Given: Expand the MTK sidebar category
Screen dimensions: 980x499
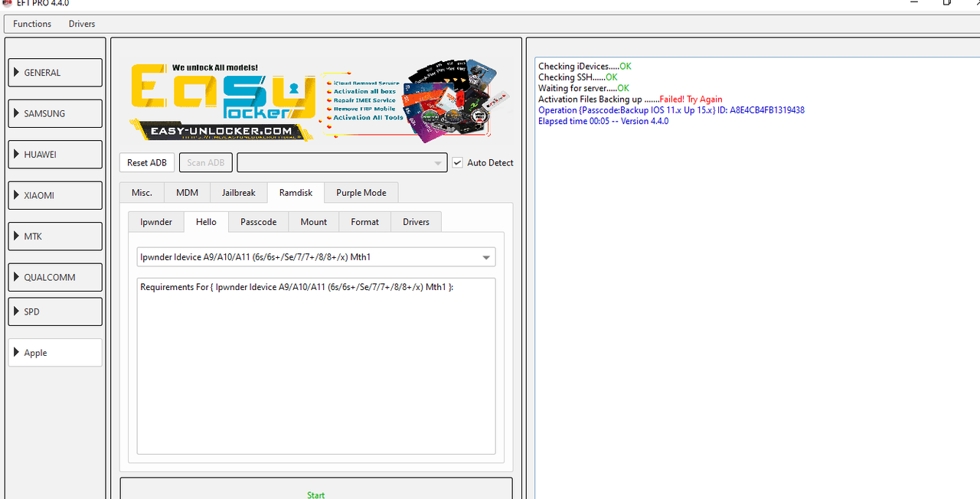Looking at the screenshot, I should click(x=55, y=236).
